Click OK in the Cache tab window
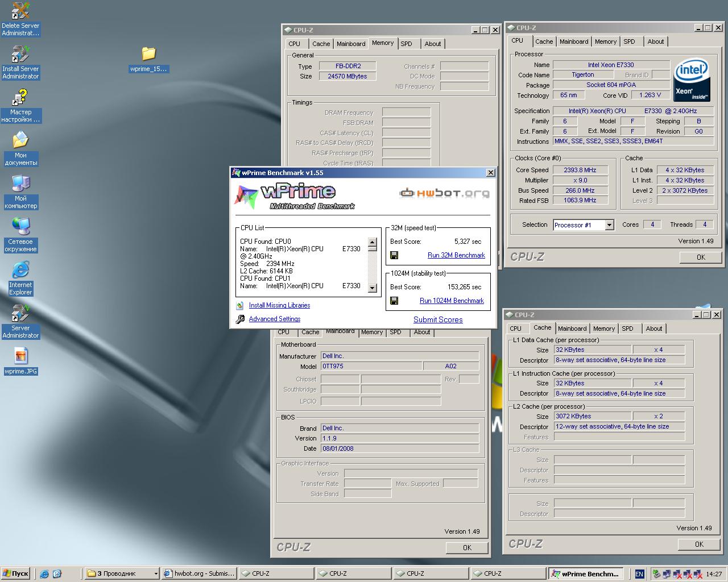Image resolution: width=728 pixels, height=582 pixels. click(699, 544)
